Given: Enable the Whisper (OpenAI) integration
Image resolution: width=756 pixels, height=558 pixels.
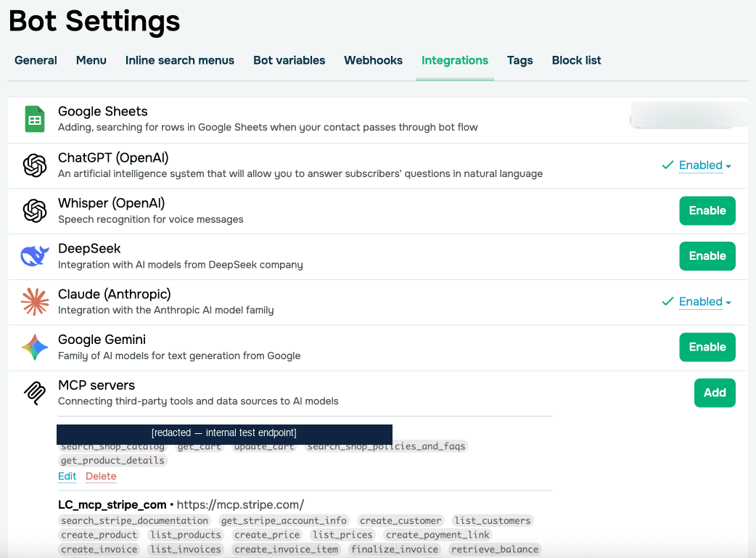Looking at the screenshot, I should (707, 210).
